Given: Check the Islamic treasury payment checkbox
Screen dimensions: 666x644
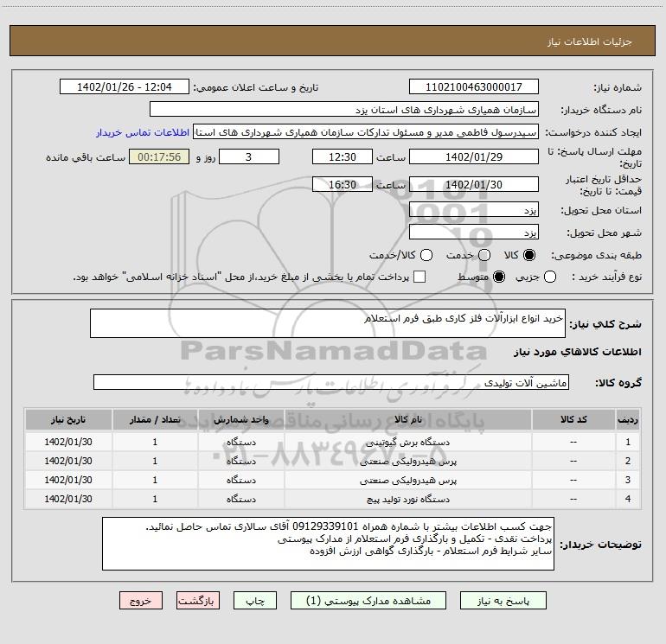Looking at the screenshot, I should (419, 277).
